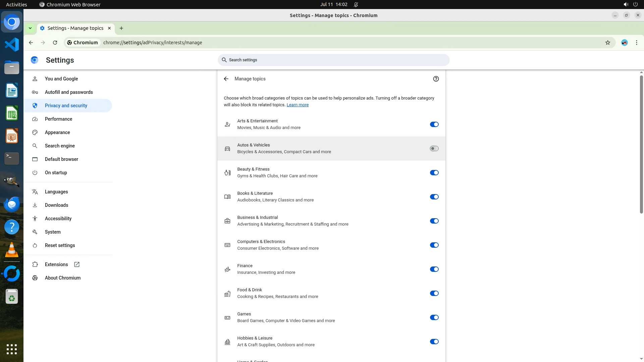The width and height of the screenshot is (644, 362).
Task: Bookmark this page with the star icon
Action: [x=607, y=43]
